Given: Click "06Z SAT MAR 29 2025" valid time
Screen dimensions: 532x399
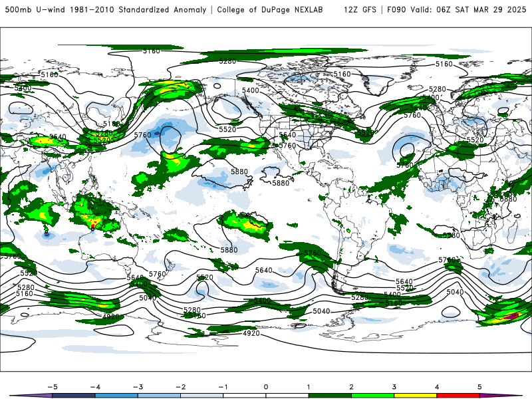Looking at the screenshot, I should tap(481, 10).
